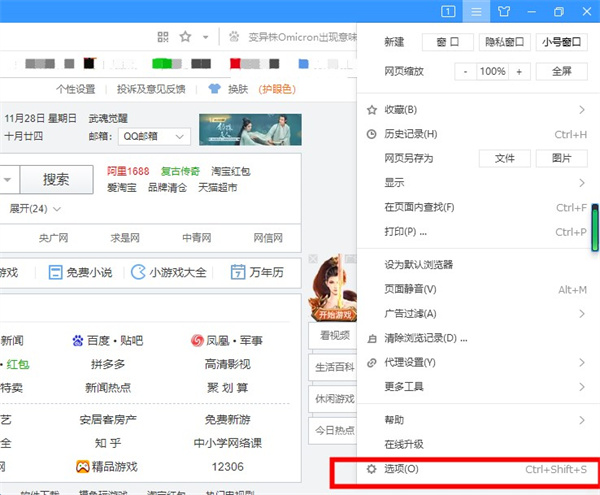
Task: Click the 万年历 calendar icon
Action: [x=238, y=272]
